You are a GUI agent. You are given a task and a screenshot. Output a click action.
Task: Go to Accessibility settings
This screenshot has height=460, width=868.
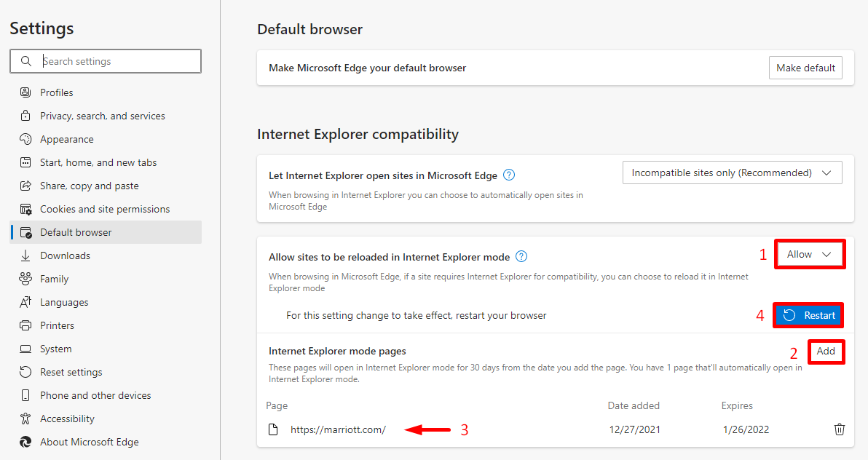tap(106, 419)
